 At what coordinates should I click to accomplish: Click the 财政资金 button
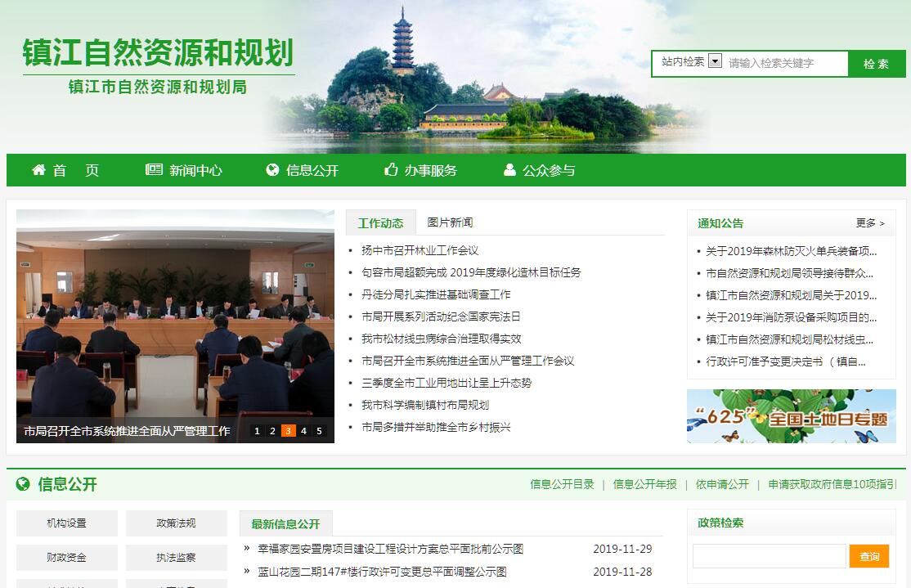coord(67,557)
